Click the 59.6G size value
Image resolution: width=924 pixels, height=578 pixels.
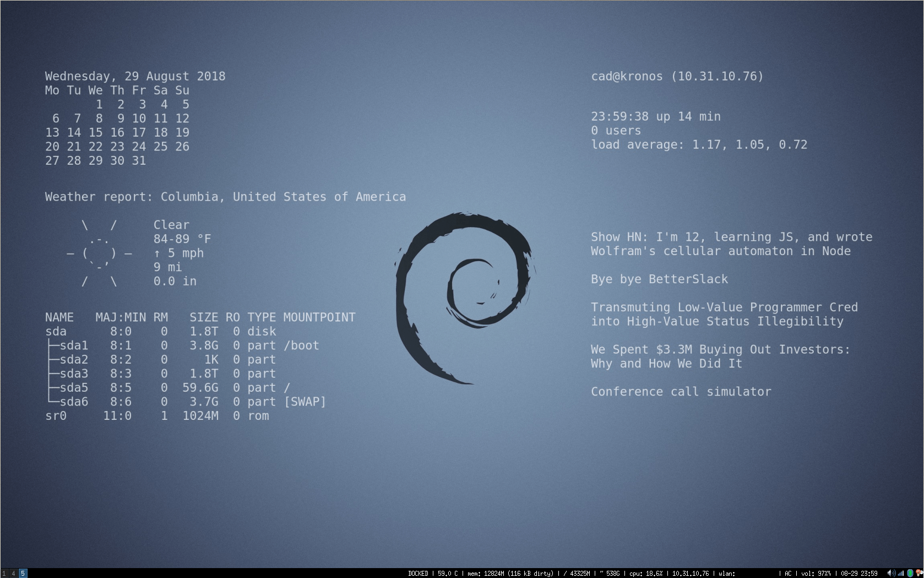pos(200,388)
